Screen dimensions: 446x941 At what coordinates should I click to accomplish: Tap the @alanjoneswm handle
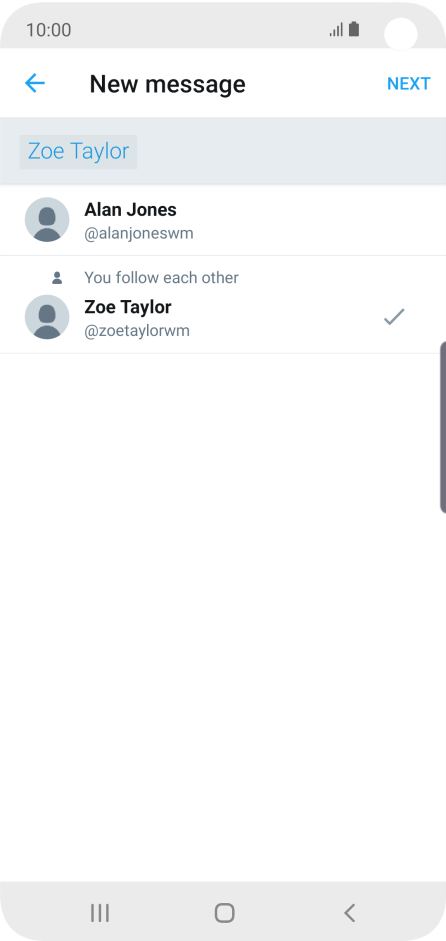(139, 233)
